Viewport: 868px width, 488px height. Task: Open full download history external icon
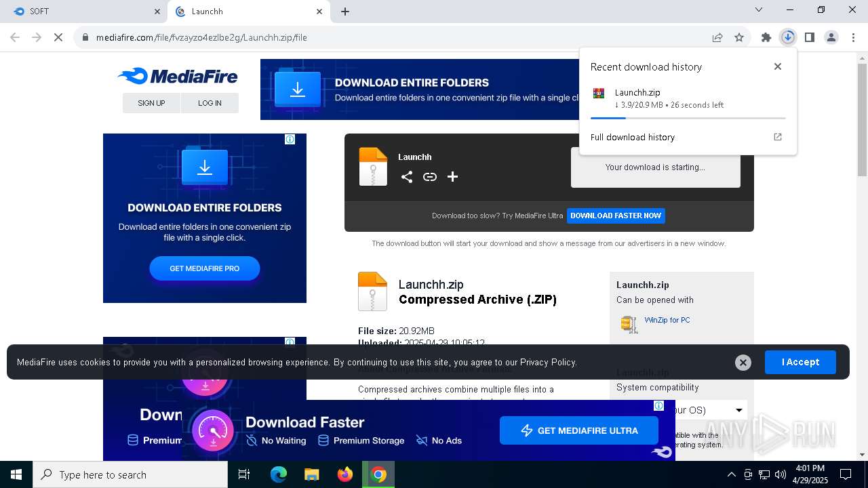coord(778,137)
